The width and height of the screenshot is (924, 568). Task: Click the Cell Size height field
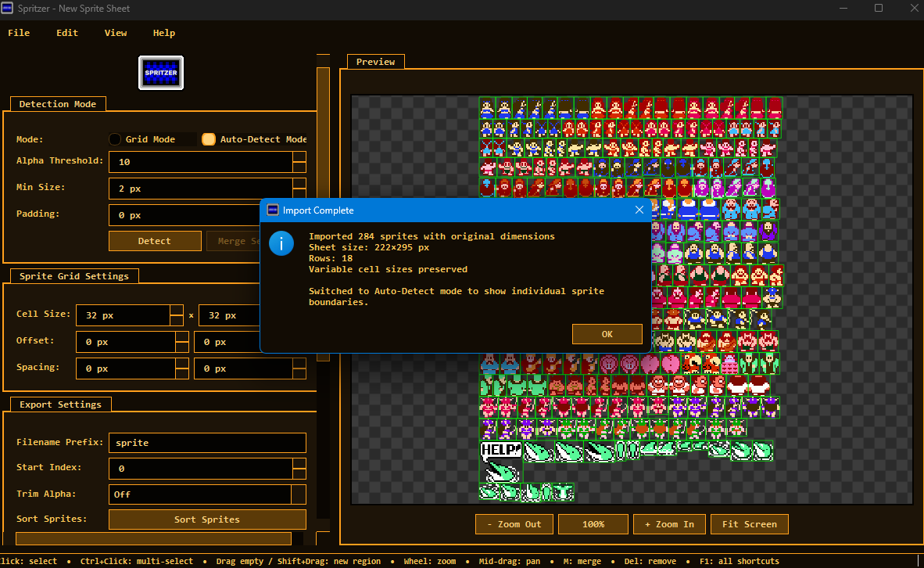(230, 315)
